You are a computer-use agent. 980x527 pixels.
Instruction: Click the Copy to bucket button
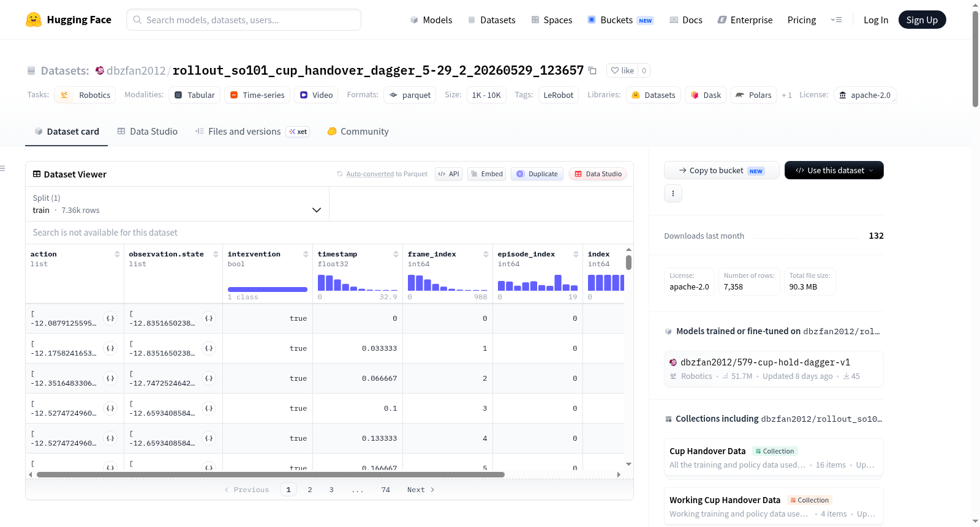pos(722,170)
